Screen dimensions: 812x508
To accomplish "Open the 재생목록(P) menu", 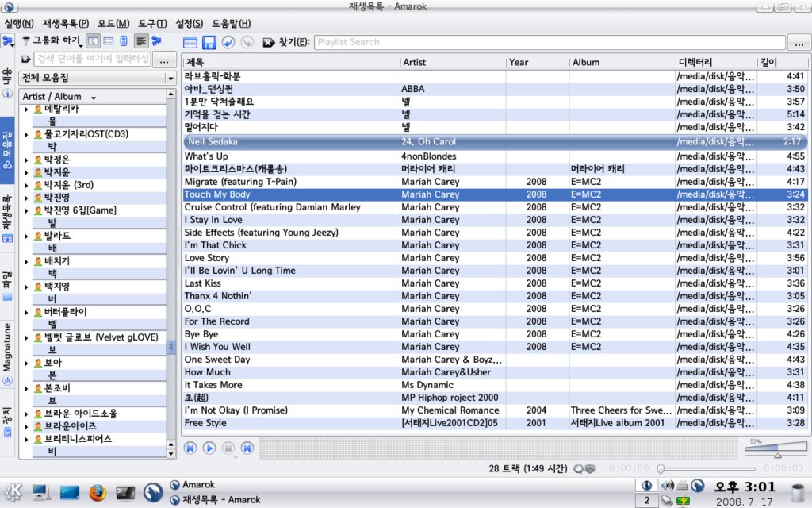I will point(66,24).
